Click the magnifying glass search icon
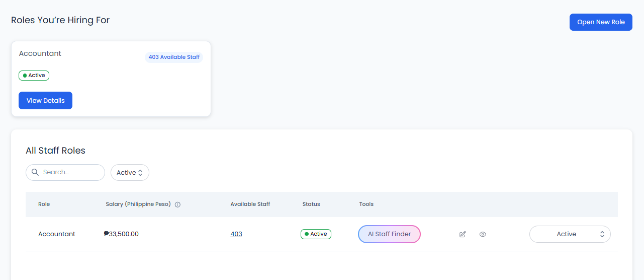Screen dimensions: 644x280 click(35, 172)
